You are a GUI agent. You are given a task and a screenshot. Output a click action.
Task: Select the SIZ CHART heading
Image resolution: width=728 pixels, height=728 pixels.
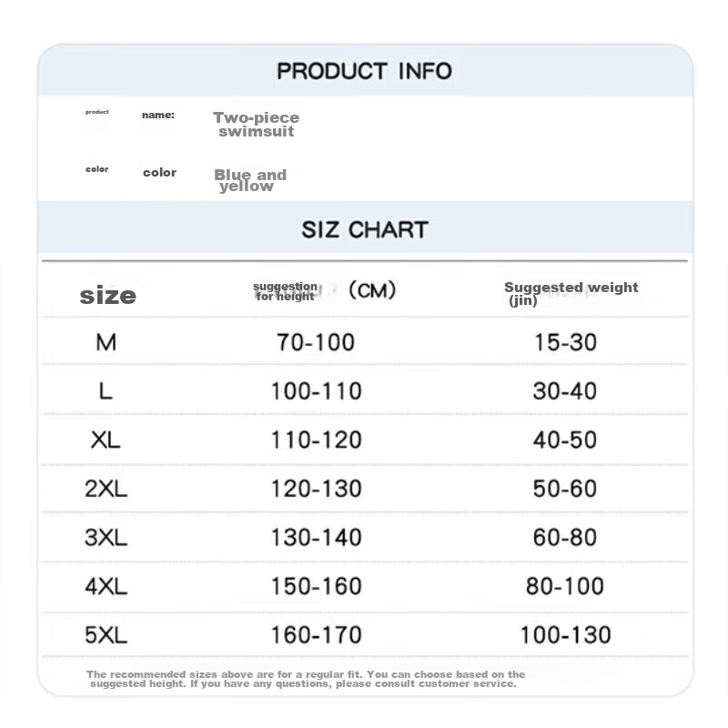(365, 229)
